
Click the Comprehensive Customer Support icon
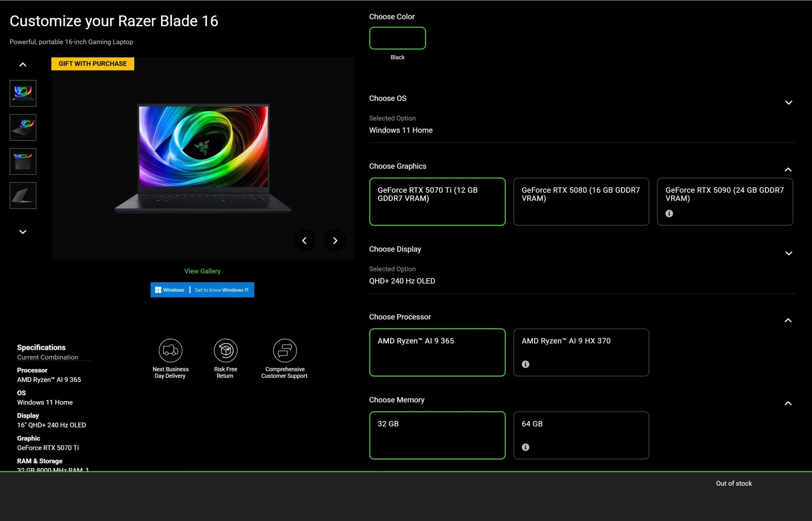click(x=285, y=350)
